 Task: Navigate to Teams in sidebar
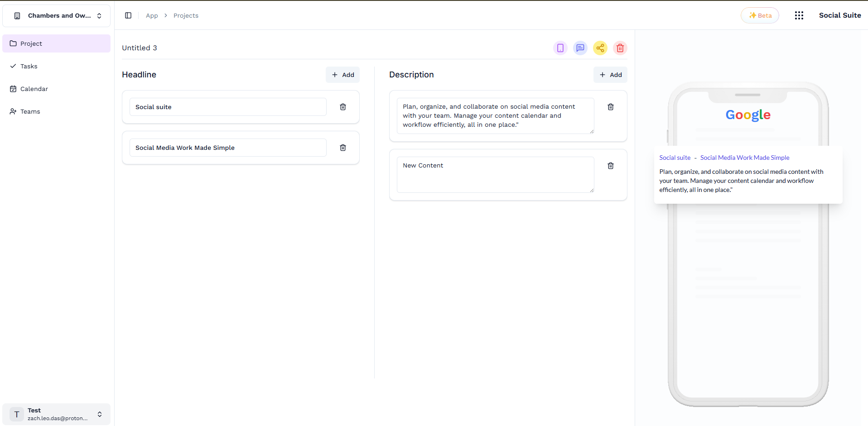(x=57, y=111)
